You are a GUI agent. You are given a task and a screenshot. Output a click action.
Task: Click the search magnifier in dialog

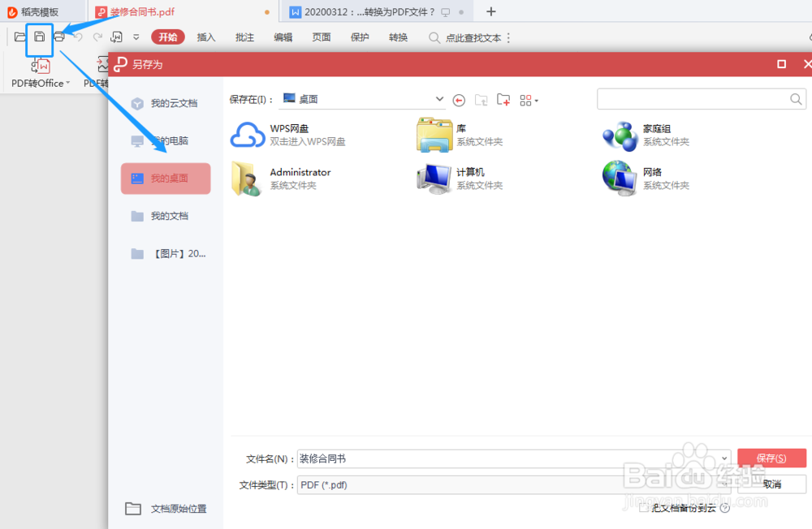click(797, 98)
